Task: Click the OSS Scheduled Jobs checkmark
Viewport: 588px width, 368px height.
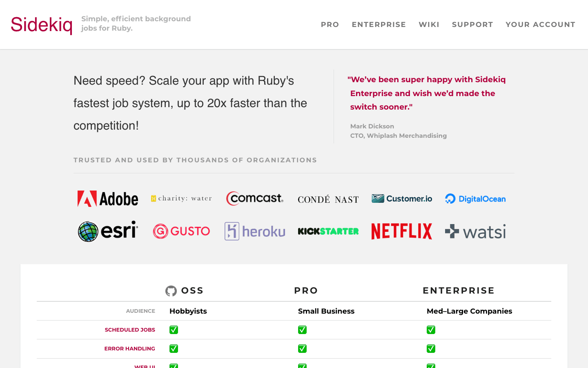Action: [x=174, y=330]
